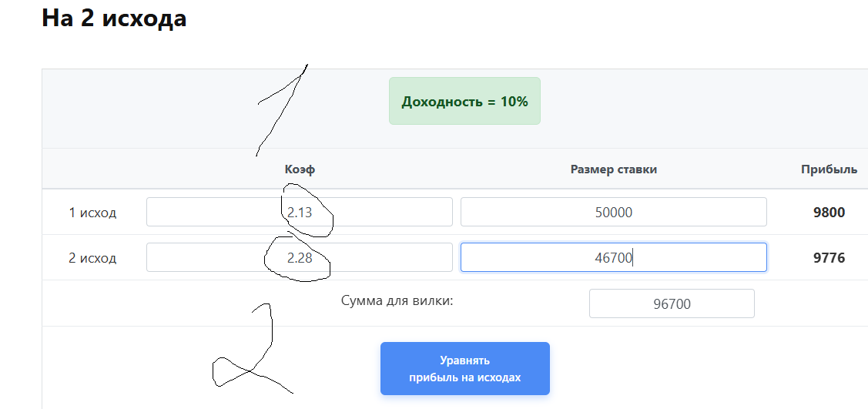Click the Доходность = 10% badge
The width and height of the screenshot is (868, 409).
point(464,101)
